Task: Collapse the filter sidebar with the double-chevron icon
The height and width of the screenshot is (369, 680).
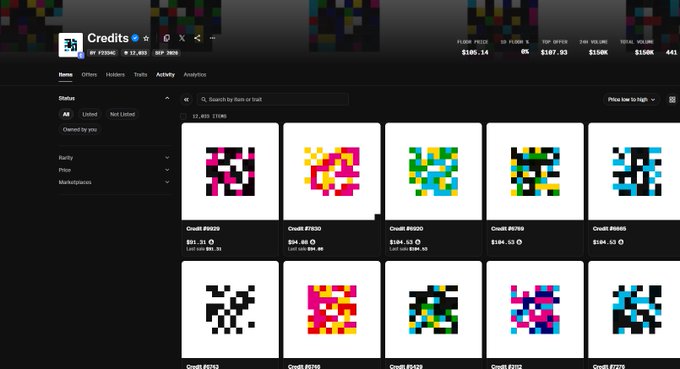Action: click(x=186, y=100)
